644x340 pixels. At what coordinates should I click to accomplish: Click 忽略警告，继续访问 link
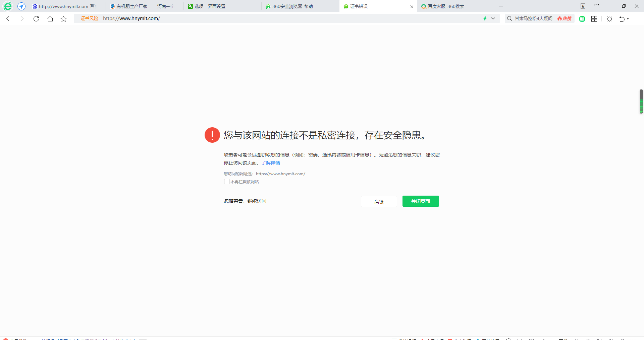pos(245,201)
